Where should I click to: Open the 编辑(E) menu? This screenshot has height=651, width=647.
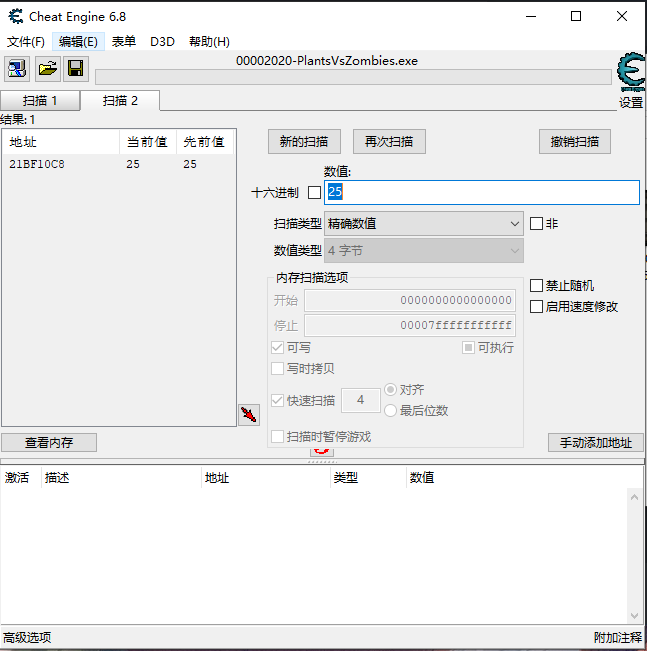point(78,42)
